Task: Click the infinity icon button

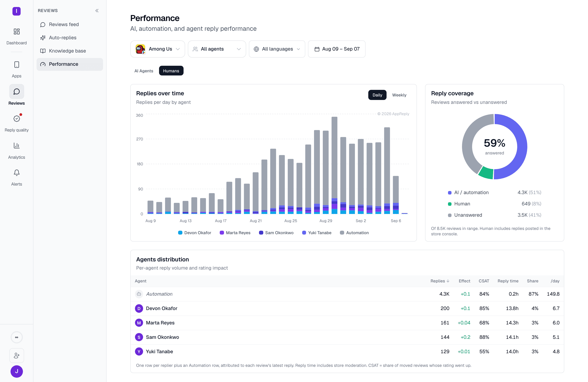Action: click(17, 337)
